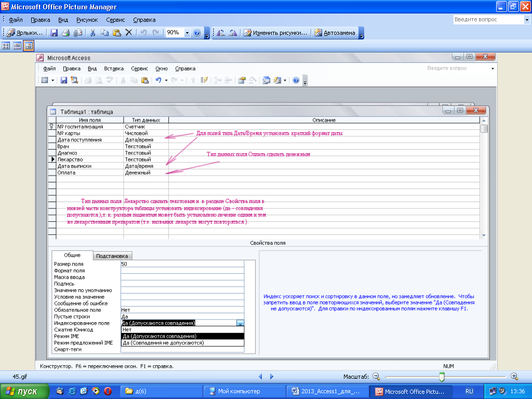Switch to single picture view

pyautogui.click(x=29, y=46)
